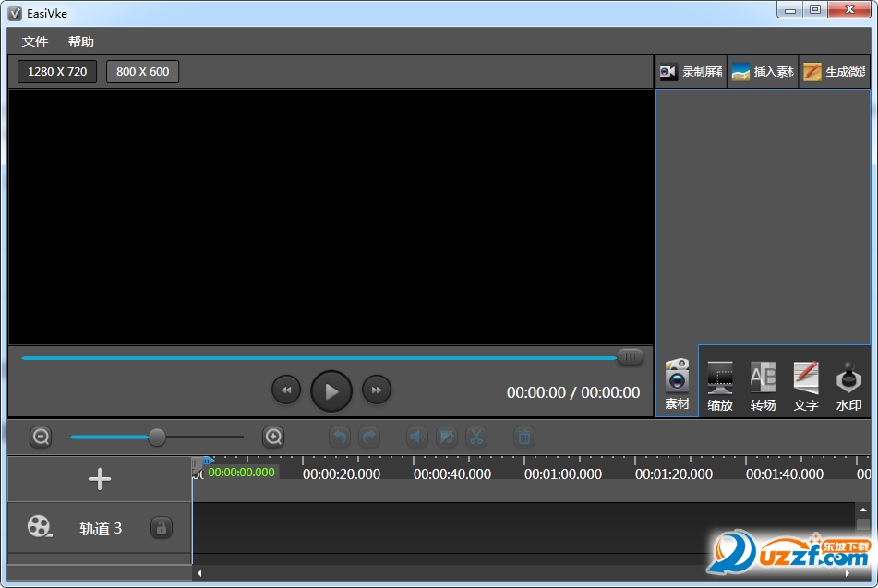Click the track list scroll-up arrow
The image size is (878, 588).
[863, 510]
